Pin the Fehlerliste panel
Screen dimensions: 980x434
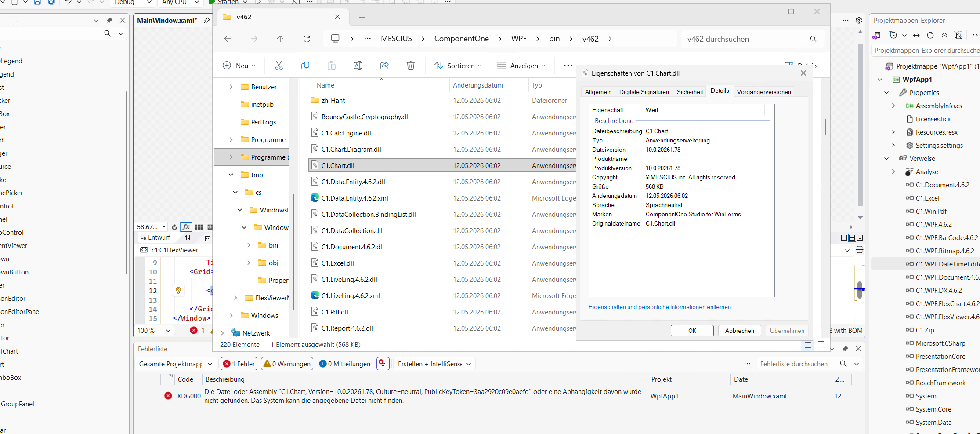(x=845, y=349)
